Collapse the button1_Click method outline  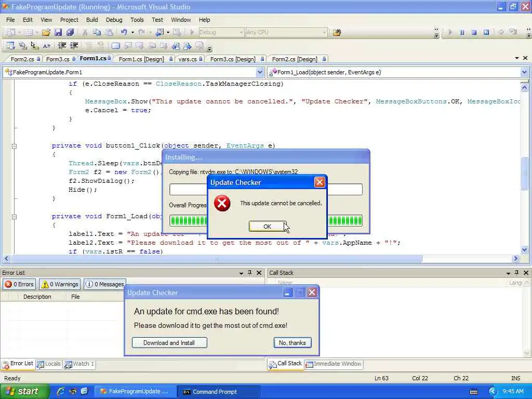(14, 146)
